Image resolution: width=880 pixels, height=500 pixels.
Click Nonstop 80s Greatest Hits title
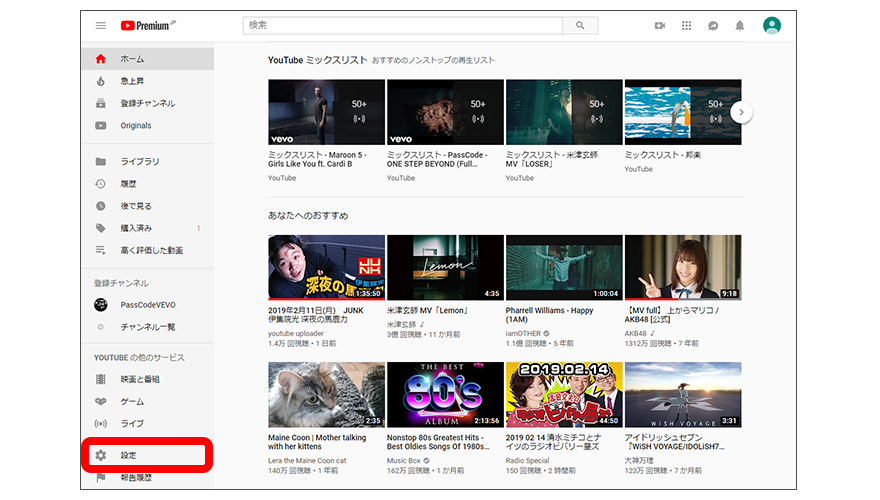(x=438, y=442)
